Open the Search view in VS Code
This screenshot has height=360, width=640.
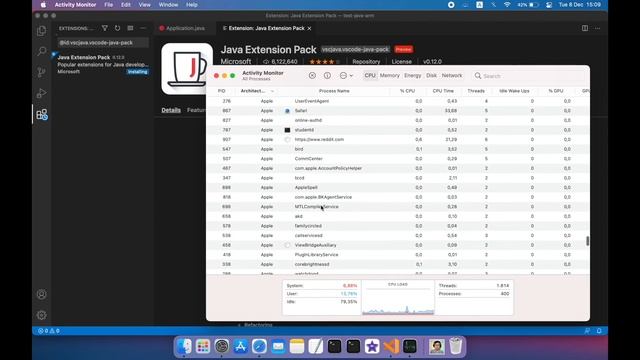(42, 51)
